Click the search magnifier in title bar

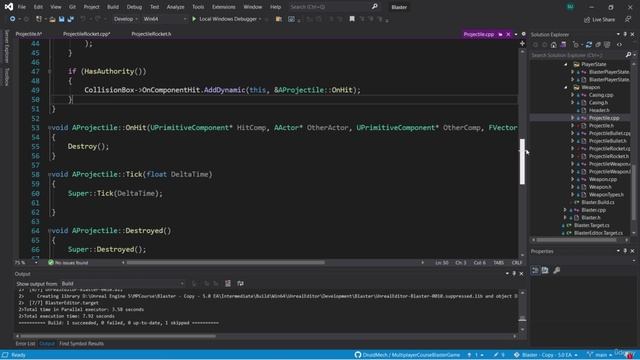tap(374, 7)
